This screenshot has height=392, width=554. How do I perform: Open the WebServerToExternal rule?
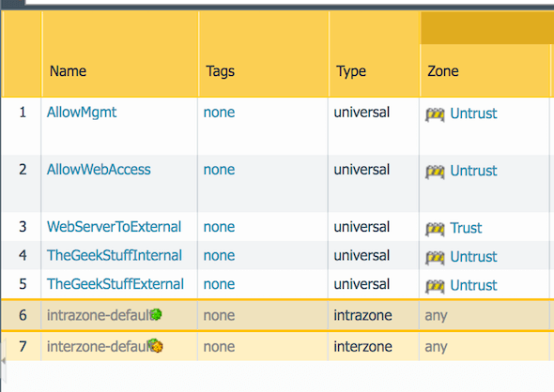point(115,227)
